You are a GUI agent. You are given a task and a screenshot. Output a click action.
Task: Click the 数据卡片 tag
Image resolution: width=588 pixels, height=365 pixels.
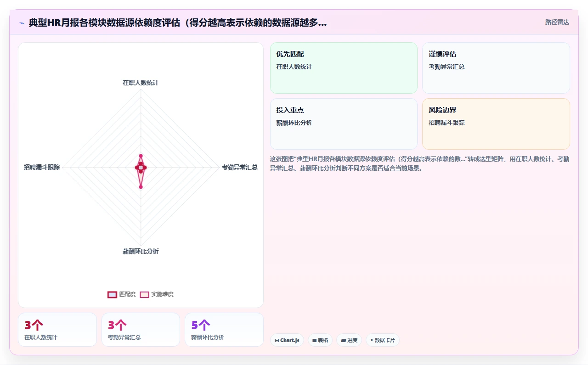[383, 340]
